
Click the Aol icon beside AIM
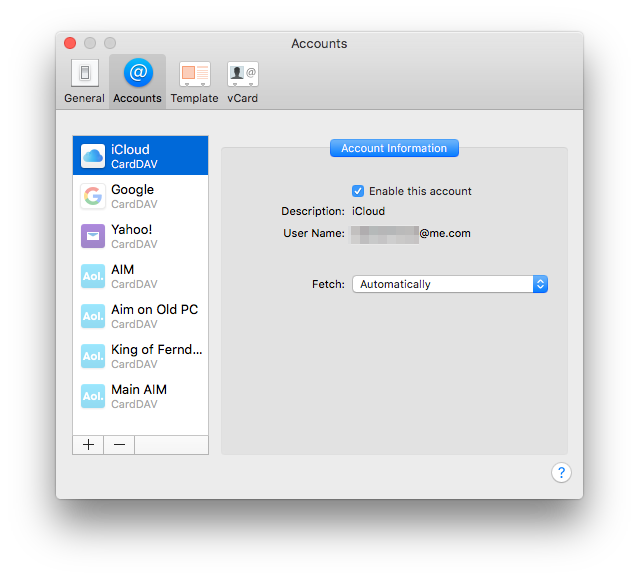(x=93, y=276)
